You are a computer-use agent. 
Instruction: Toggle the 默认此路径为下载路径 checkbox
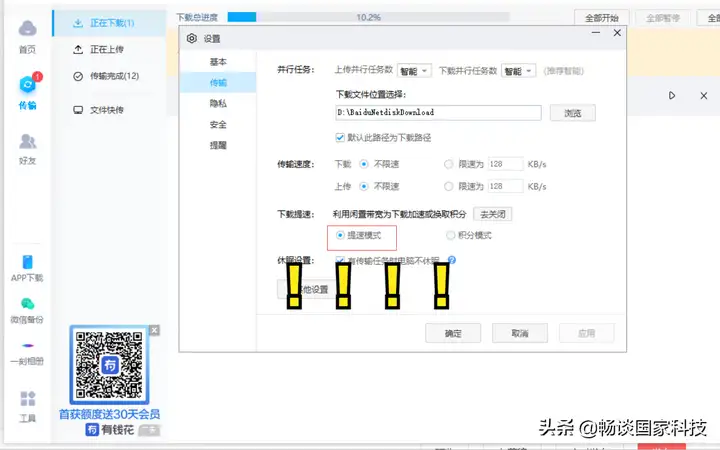tap(340, 137)
